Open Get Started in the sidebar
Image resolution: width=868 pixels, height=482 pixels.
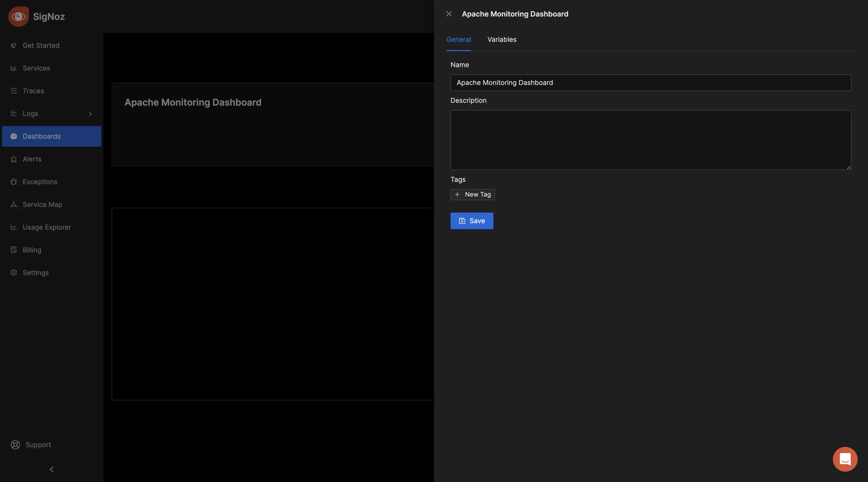52,45
